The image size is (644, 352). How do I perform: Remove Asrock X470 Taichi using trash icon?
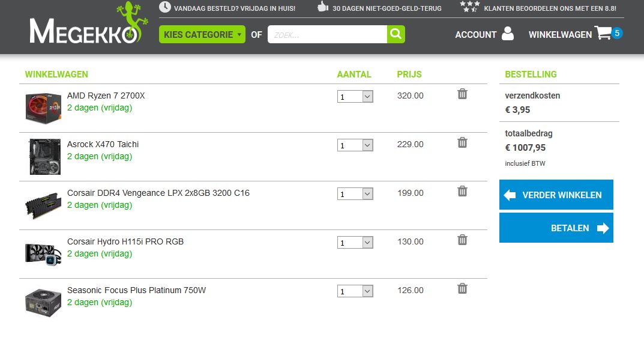click(462, 143)
